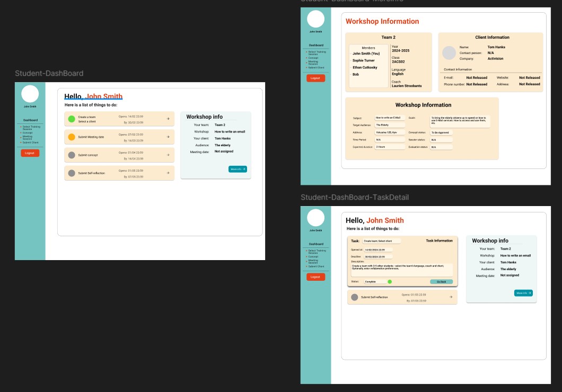
Task: Click 'How to write an email' in Student-DashBoard frame
Action: 230,132
